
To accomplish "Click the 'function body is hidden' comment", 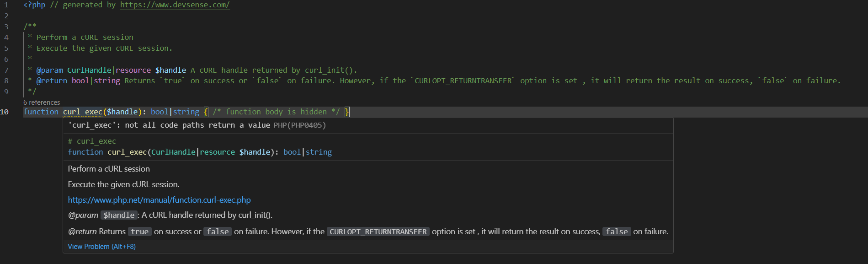I will pos(276,112).
